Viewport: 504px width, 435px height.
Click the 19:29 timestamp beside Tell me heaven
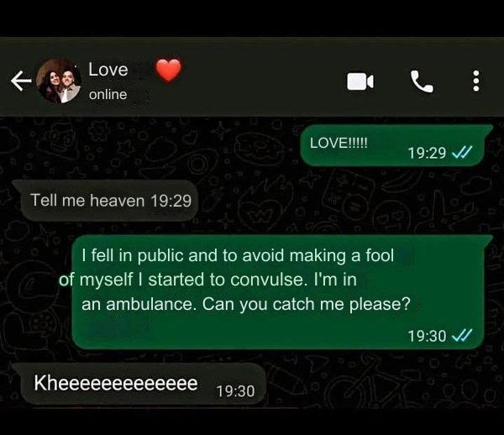[x=171, y=201]
